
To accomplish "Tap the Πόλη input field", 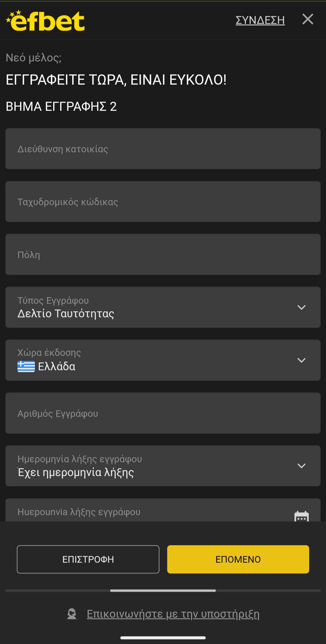I will click(163, 255).
